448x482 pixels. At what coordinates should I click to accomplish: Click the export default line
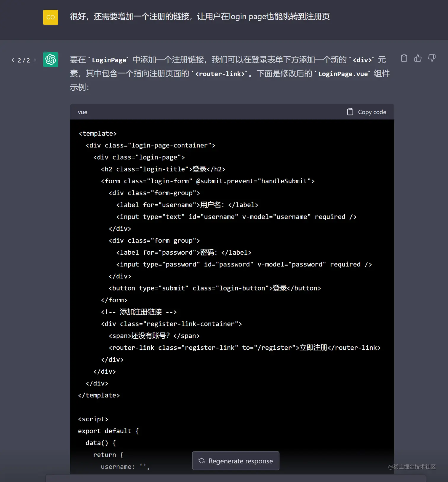(108, 431)
